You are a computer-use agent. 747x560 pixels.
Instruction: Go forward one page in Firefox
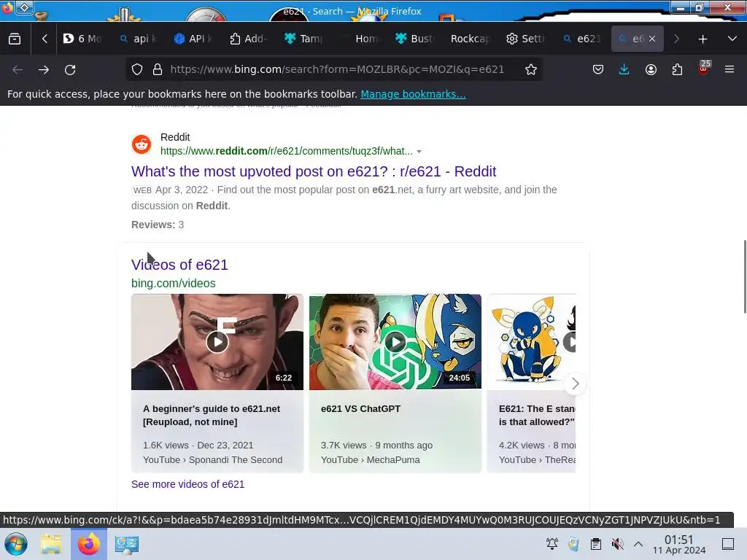tap(44, 69)
